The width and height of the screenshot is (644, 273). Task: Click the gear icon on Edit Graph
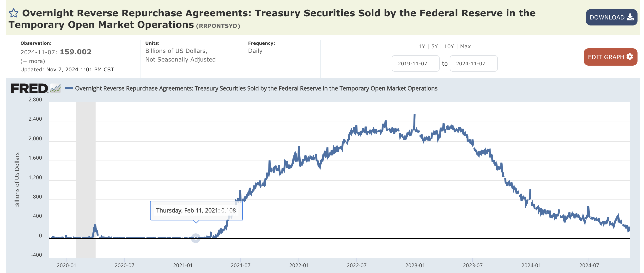(630, 57)
